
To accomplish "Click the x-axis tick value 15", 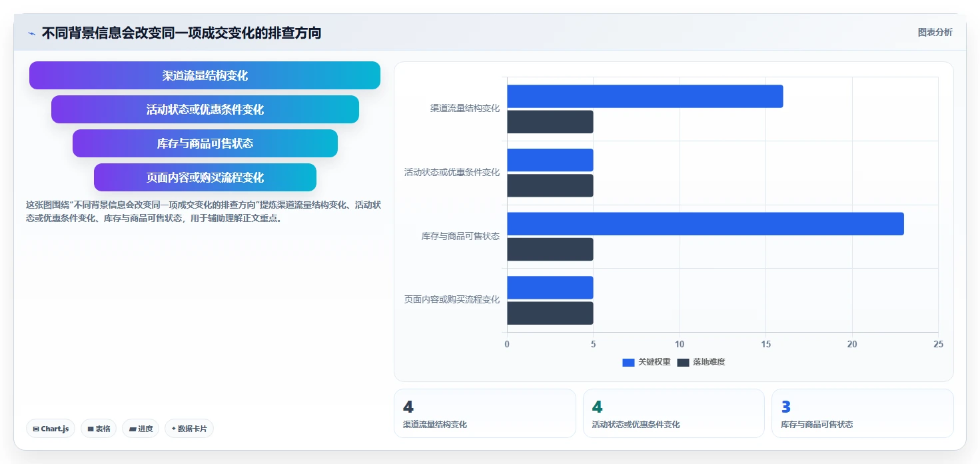I will (765, 344).
